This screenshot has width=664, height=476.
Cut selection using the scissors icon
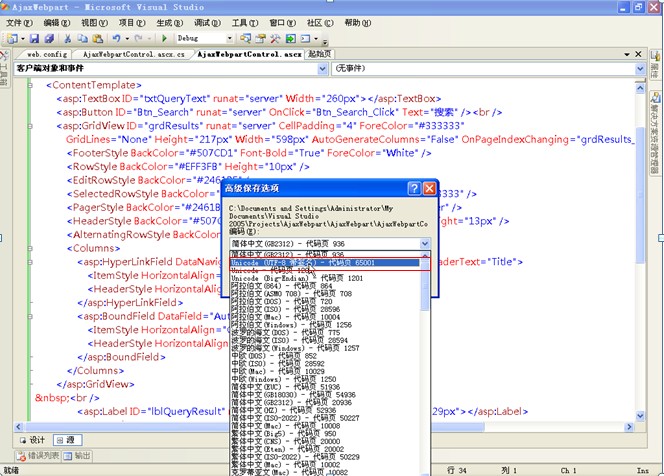point(67,39)
